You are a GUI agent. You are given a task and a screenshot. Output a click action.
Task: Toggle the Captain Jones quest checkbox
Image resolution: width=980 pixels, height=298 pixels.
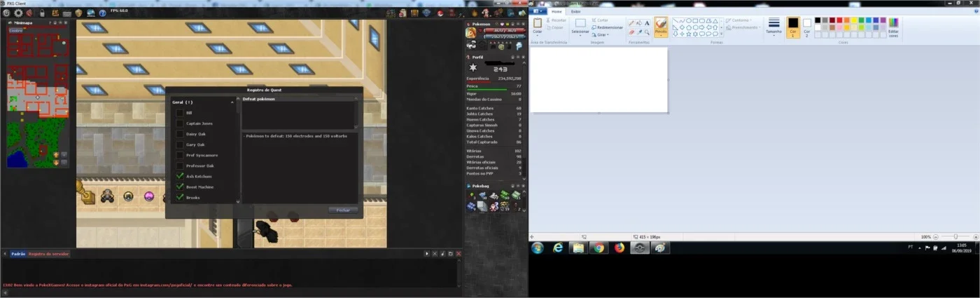coord(180,123)
